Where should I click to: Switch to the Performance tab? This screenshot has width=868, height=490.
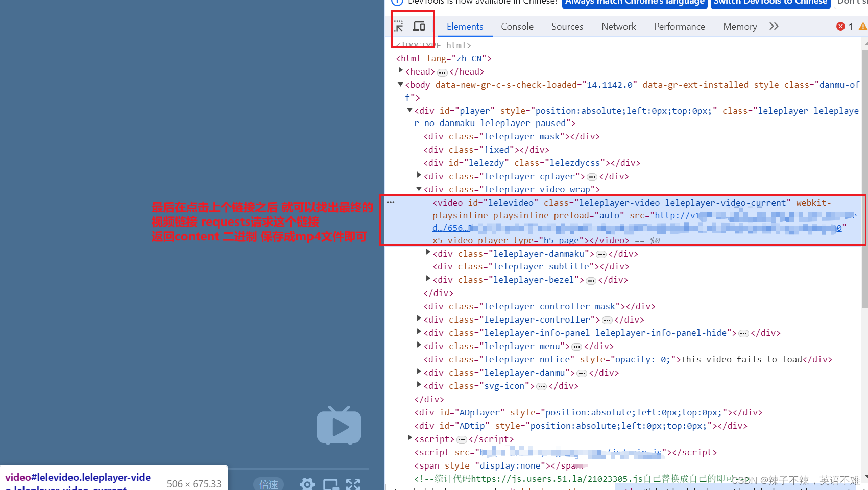coord(680,27)
